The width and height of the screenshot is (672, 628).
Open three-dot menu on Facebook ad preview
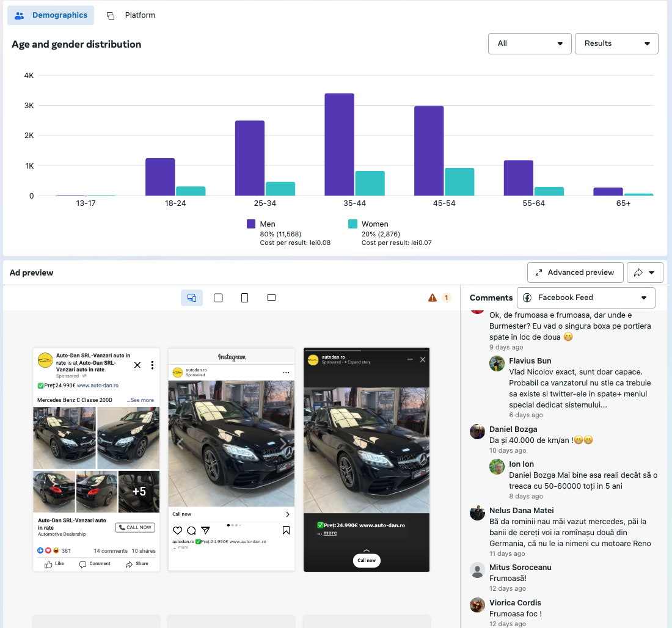(152, 365)
